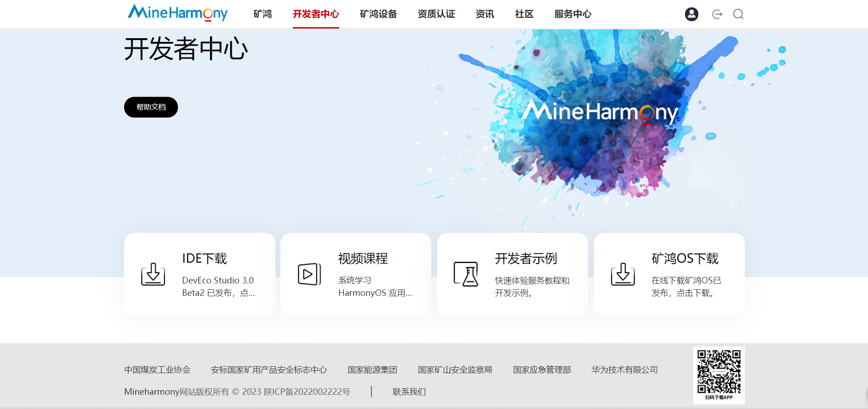
Task: Click the logout arrow icon
Action: [x=717, y=14]
